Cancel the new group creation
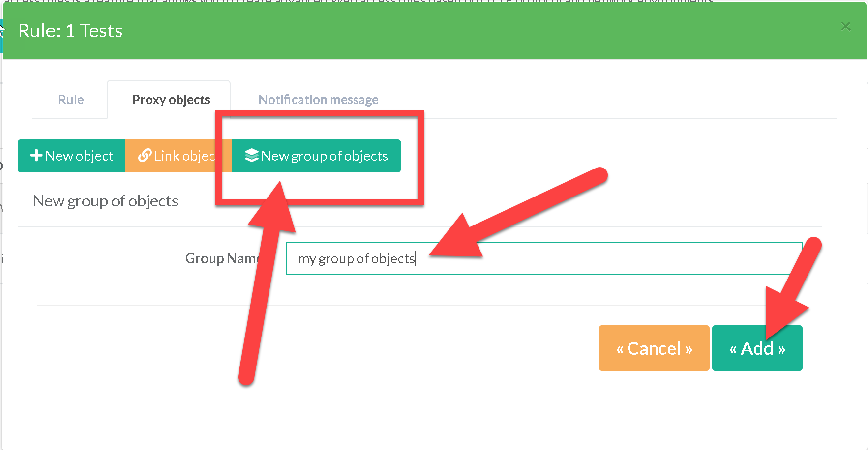The image size is (868, 450). pyautogui.click(x=654, y=348)
